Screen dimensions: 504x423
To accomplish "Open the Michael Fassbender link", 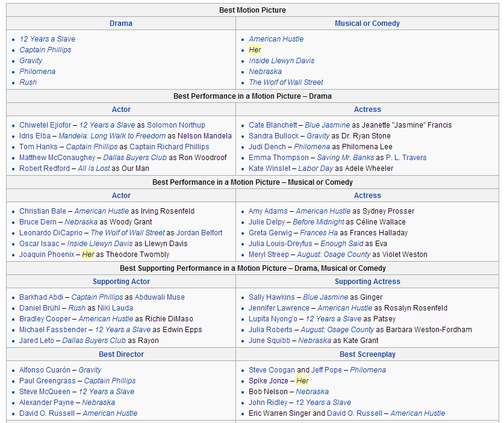I will click(53, 330).
